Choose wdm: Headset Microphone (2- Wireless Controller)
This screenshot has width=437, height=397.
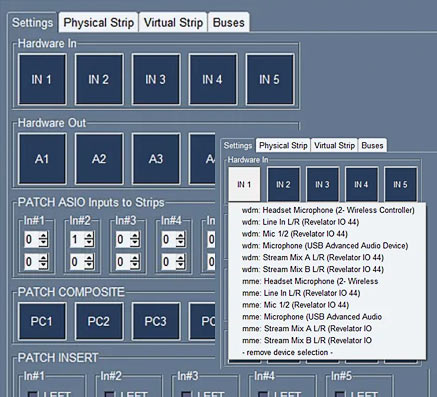click(x=327, y=210)
